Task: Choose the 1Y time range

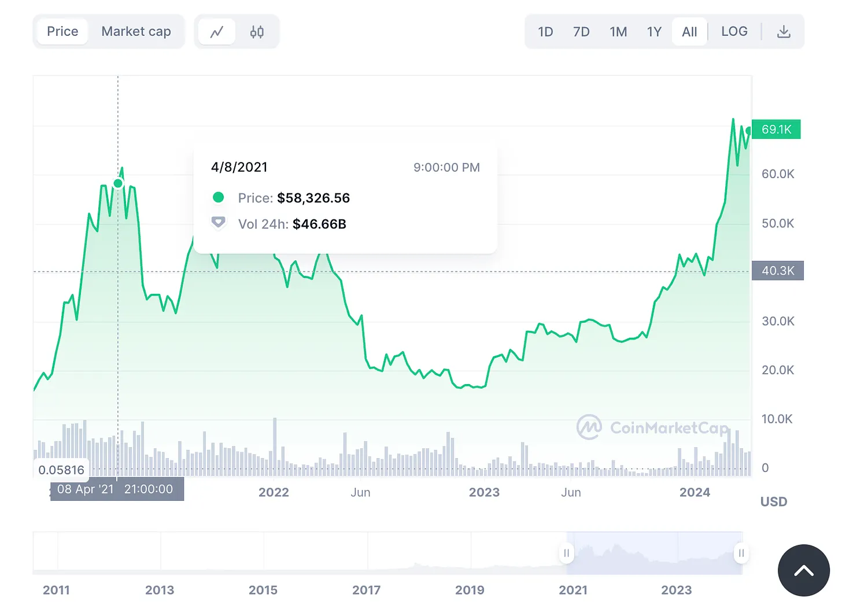Action: (x=654, y=32)
